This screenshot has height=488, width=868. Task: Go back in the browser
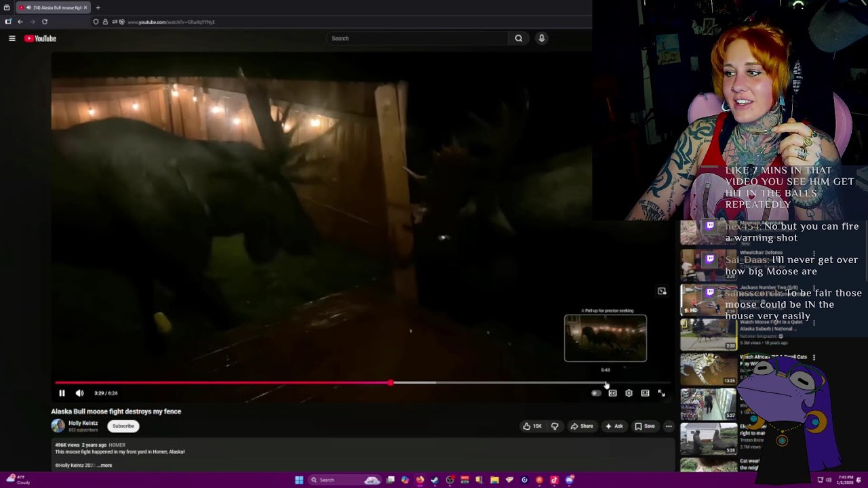point(20,22)
